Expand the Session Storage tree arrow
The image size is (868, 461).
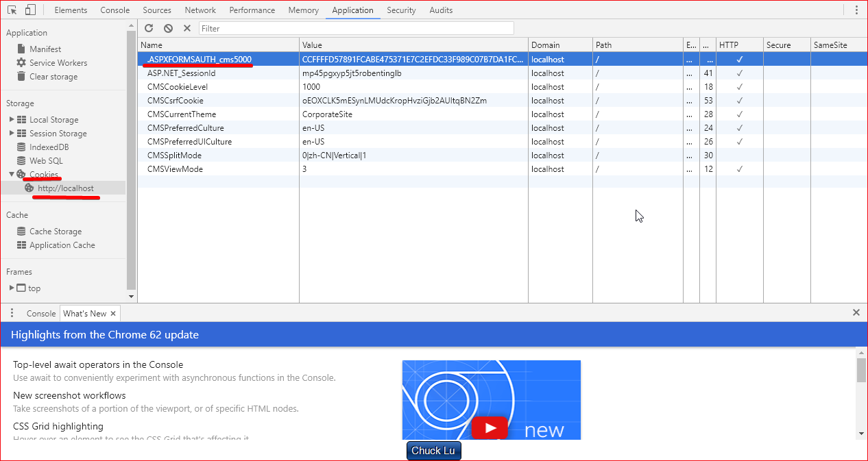pyautogui.click(x=12, y=133)
